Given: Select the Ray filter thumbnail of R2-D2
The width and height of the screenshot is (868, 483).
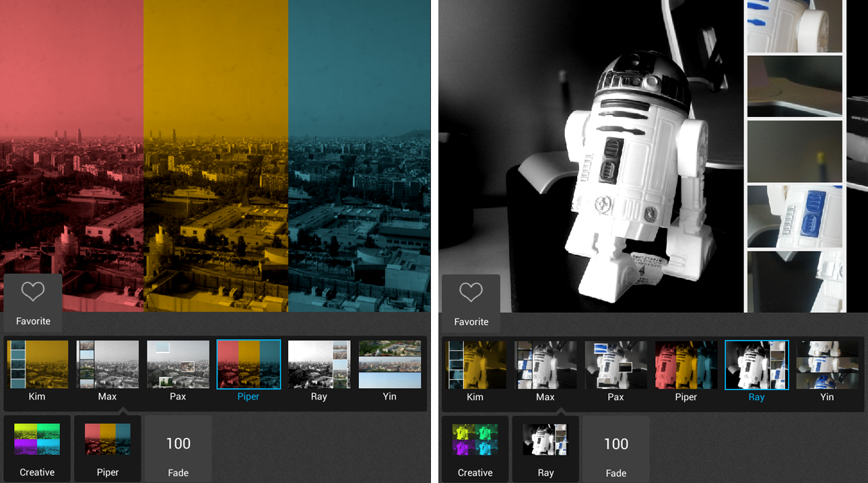Looking at the screenshot, I should (x=756, y=365).
